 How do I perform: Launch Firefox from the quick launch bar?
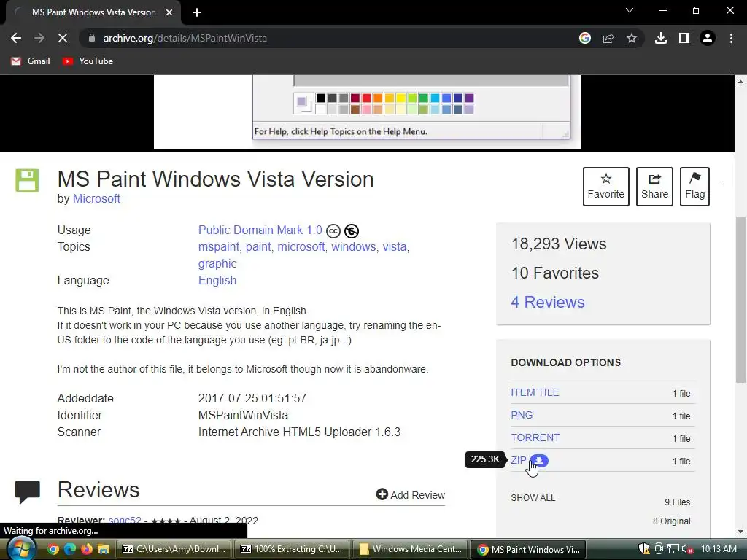click(87, 549)
